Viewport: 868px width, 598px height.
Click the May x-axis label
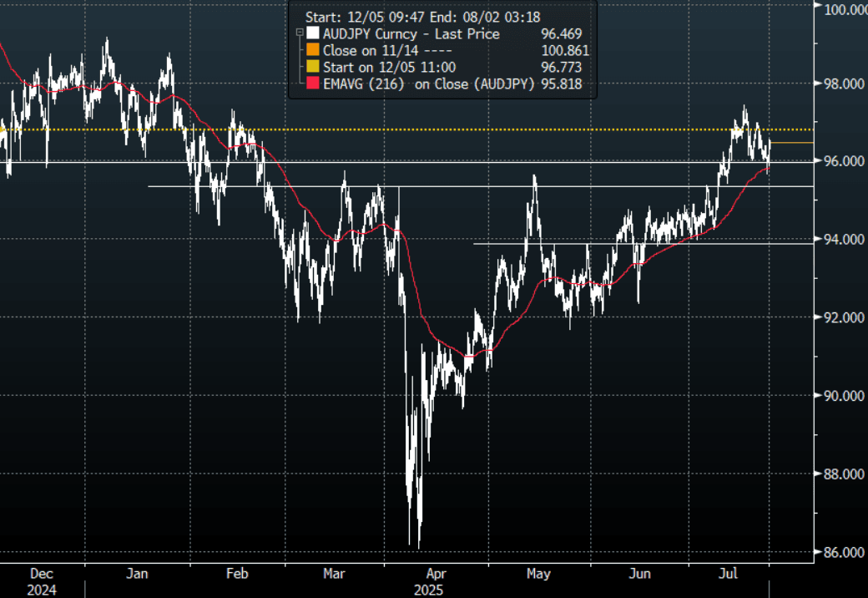click(x=538, y=574)
